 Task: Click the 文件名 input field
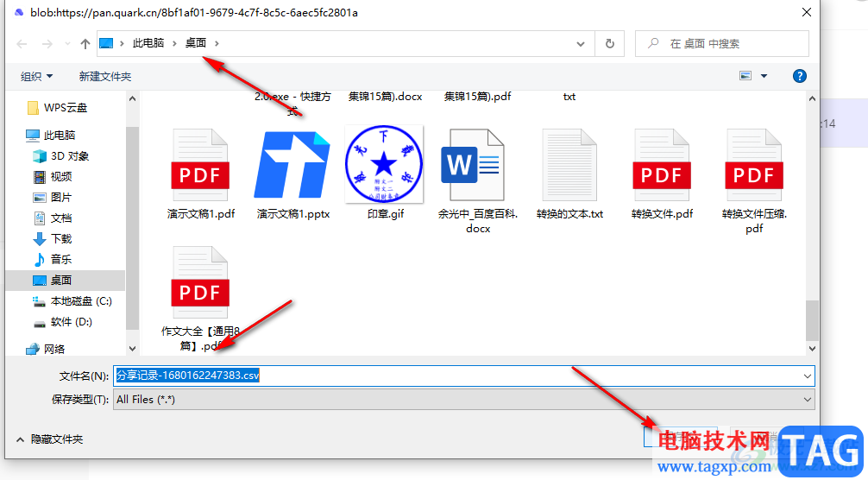(x=464, y=376)
